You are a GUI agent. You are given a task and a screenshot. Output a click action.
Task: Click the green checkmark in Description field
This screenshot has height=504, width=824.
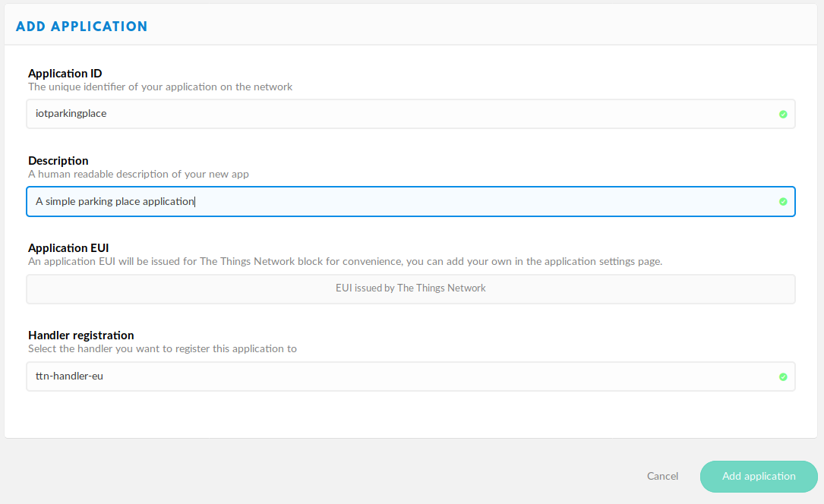[x=783, y=202]
